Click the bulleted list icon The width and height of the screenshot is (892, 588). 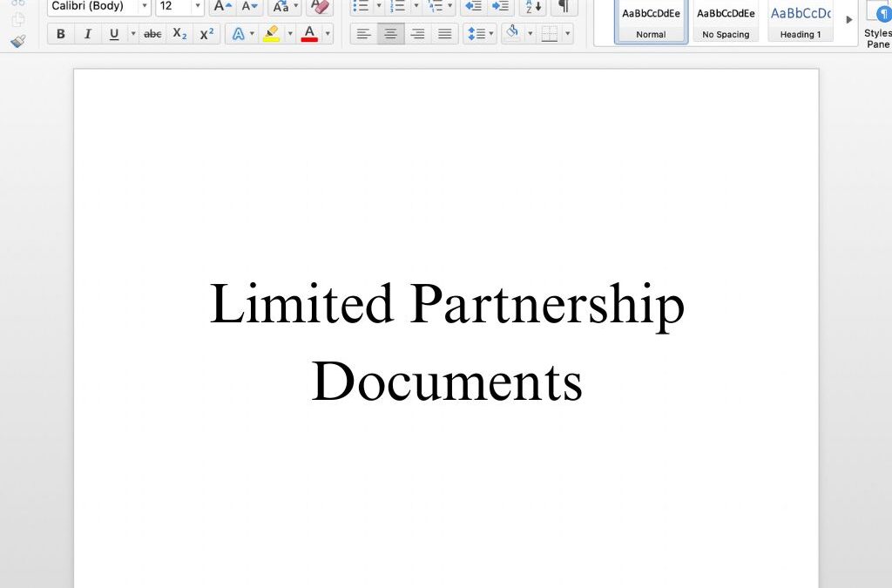362,6
